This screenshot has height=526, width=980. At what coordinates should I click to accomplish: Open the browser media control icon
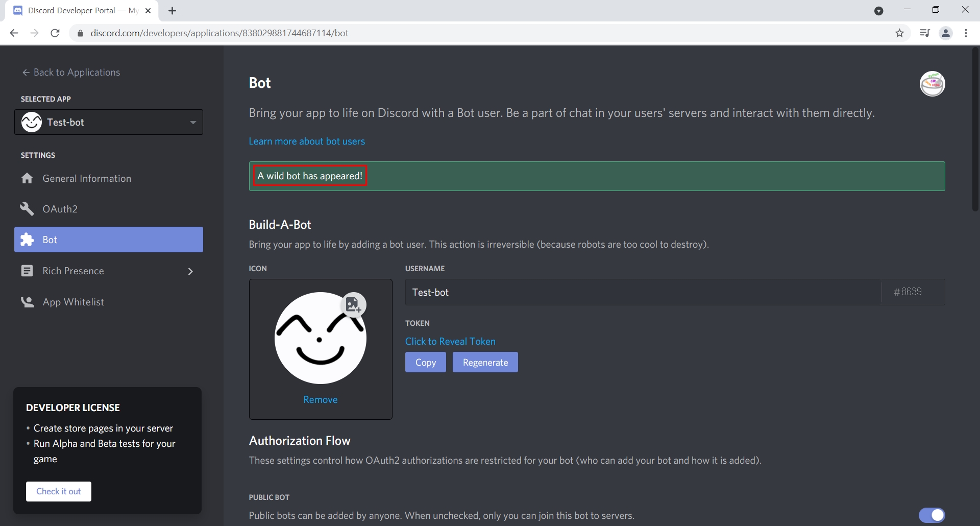click(924, 33)
